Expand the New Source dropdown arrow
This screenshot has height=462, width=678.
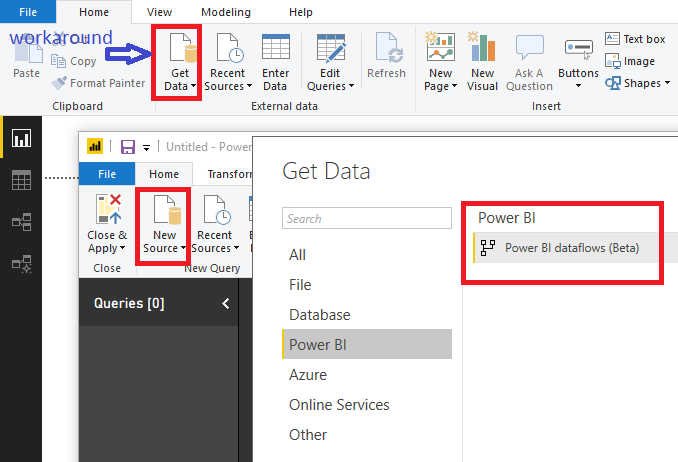[x=183, y=248]
